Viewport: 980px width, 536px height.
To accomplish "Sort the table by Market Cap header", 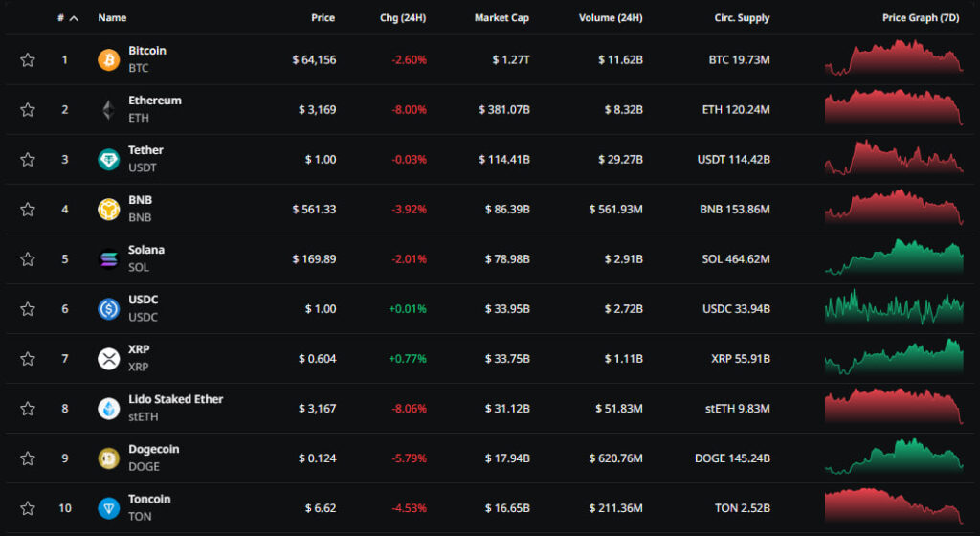I will (x=501, y=18).
